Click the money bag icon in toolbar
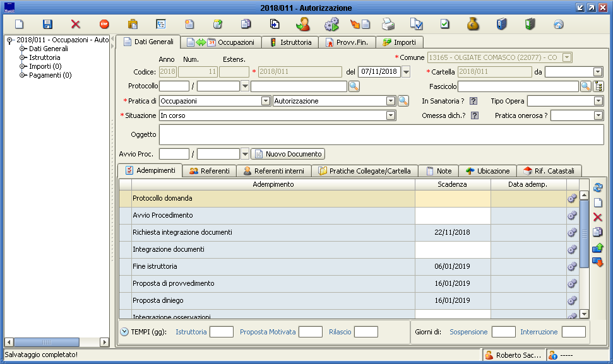Screen dimensions: 613x364 [473, 25]
